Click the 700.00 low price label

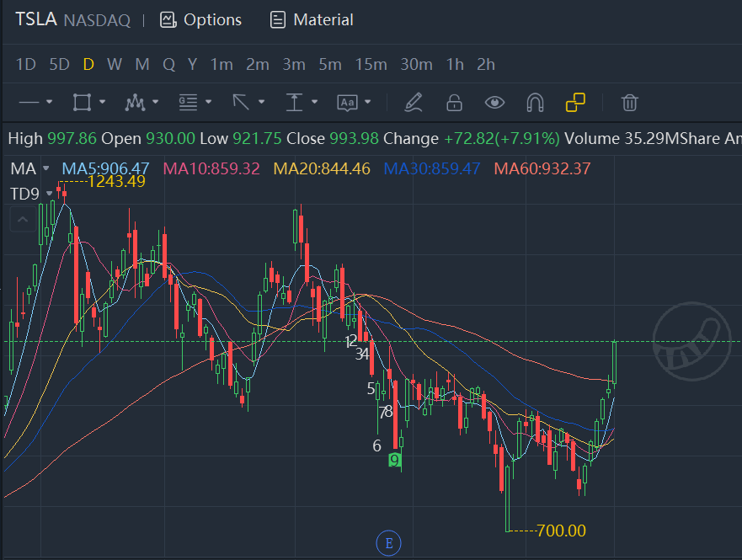tap(561, 531)
